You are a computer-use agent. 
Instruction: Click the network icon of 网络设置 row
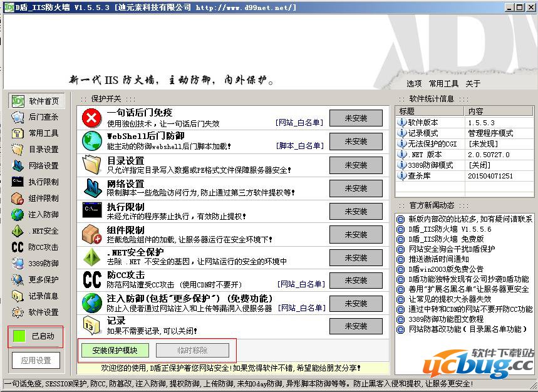pos(92,188)
